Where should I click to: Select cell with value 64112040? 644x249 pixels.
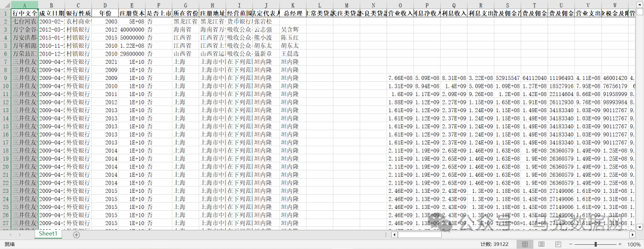534,78
